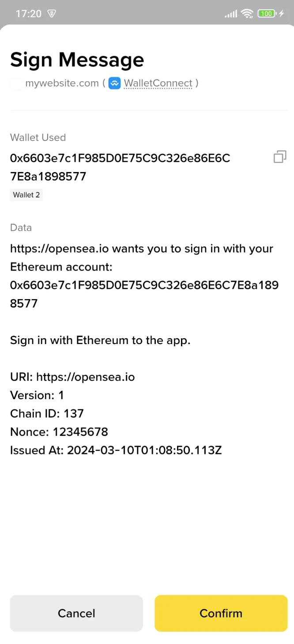Screen dimensions: 294x644
Task: Tap the shield icon in the status bar
Action: coord(52,14)
